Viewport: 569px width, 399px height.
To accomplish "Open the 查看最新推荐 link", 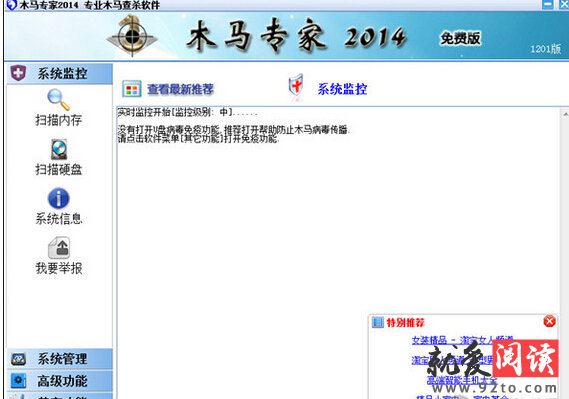I will coord(180,89).
